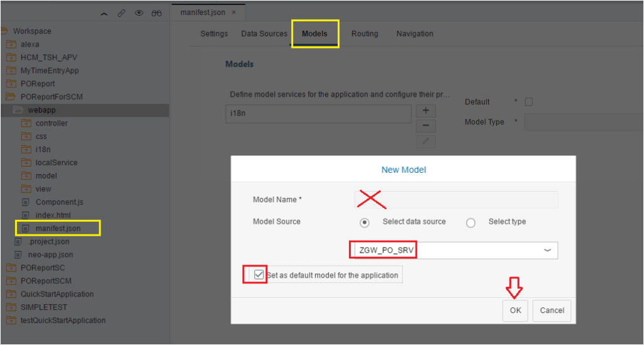
Task: Select manifest.json in the file tree
Action: point(58,228)
